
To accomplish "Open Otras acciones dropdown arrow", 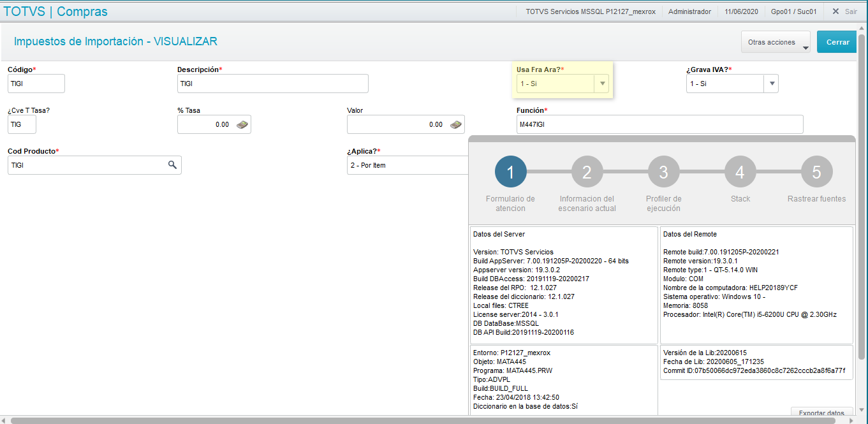I will [805, 48].
